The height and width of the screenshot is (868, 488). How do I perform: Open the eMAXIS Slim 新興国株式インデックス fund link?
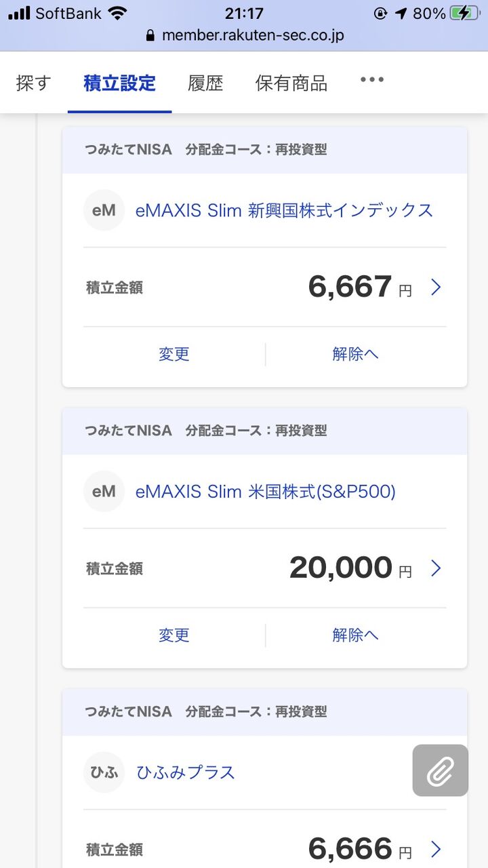coord(284,210)
